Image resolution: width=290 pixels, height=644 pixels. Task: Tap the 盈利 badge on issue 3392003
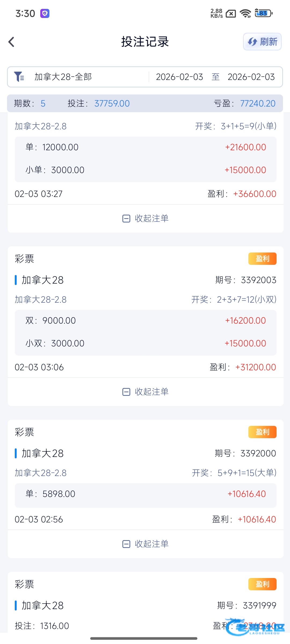point(262,259)
